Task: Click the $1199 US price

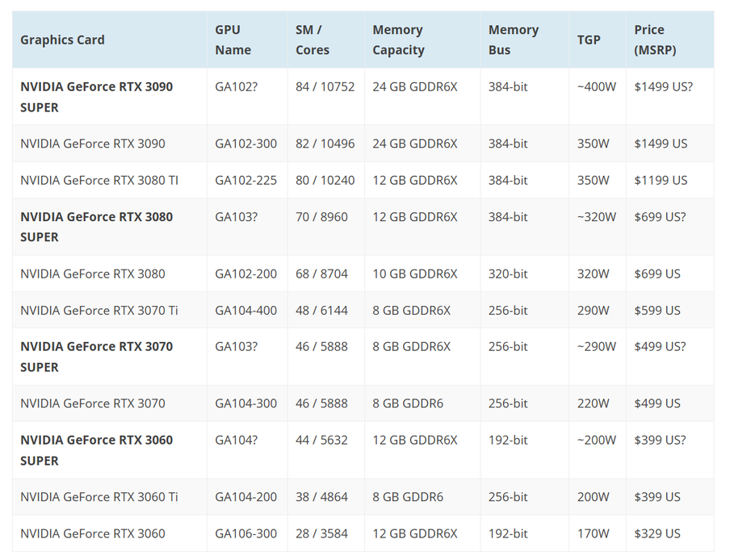Action: pyautogui.click(x=661, y=181)
